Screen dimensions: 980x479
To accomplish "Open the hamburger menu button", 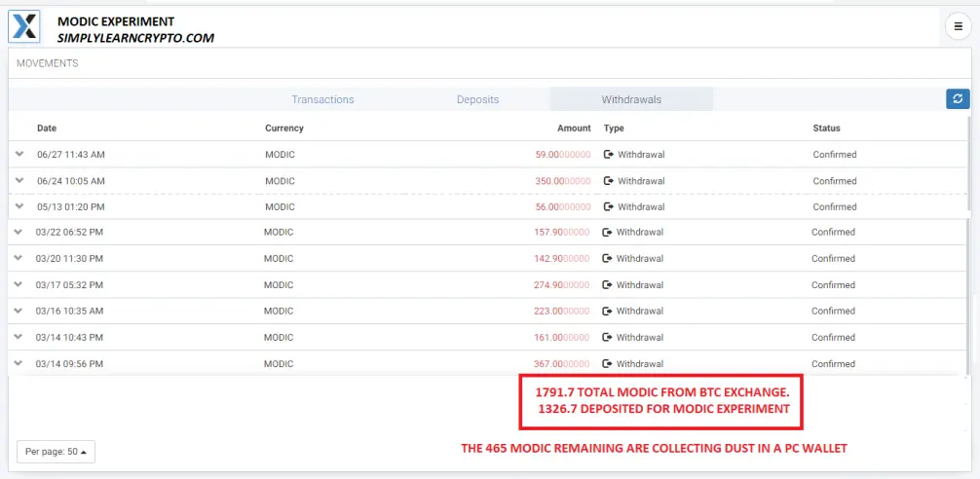I will pos(959,27).
